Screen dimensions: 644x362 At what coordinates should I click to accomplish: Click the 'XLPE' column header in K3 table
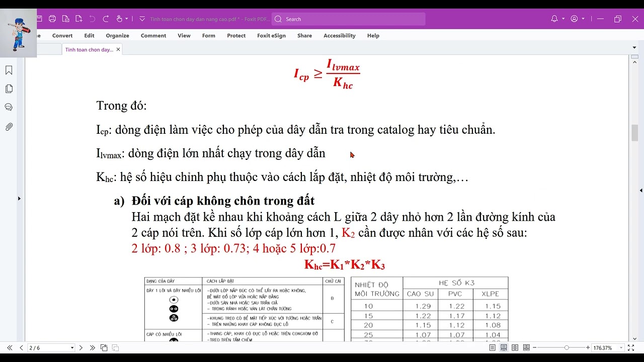(x=491, y=294)
